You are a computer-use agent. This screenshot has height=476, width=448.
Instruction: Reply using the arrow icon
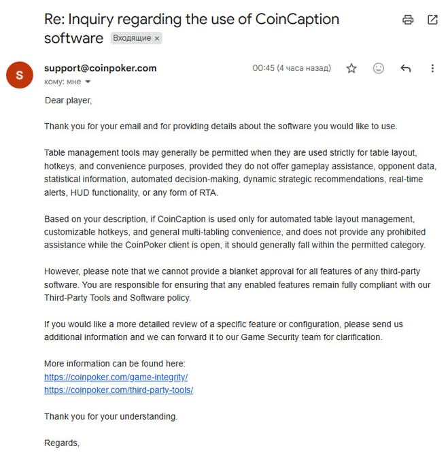(x=405, y=68)
